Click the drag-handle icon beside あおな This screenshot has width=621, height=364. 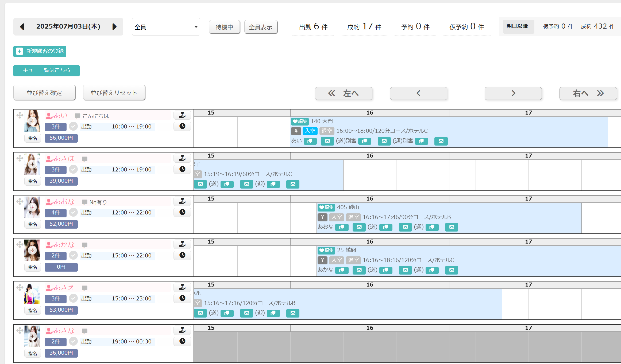click(x=20, y=201)
